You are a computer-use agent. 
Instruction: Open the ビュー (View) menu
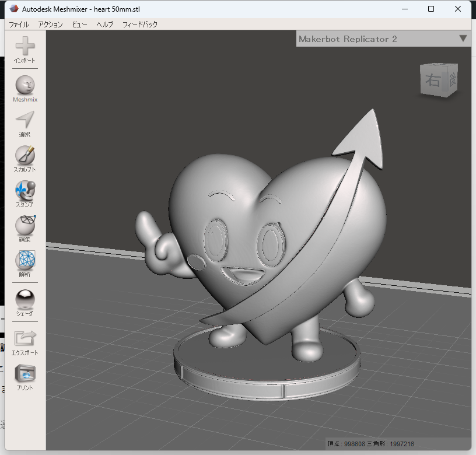80,24
